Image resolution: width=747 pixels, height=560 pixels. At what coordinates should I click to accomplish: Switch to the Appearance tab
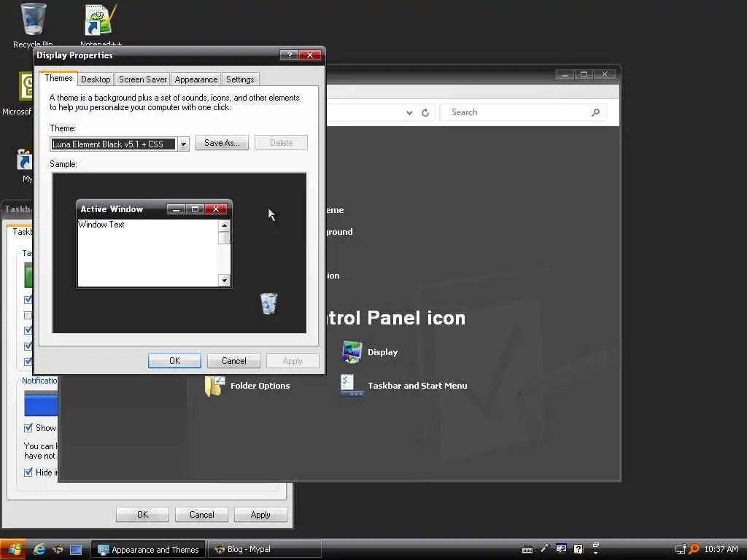196,79
